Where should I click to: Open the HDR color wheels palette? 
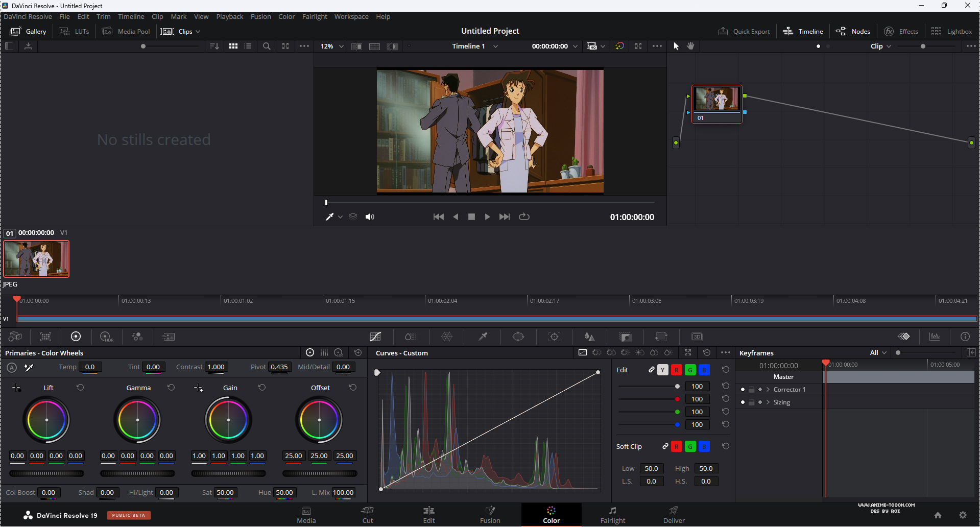coord(107,337)
